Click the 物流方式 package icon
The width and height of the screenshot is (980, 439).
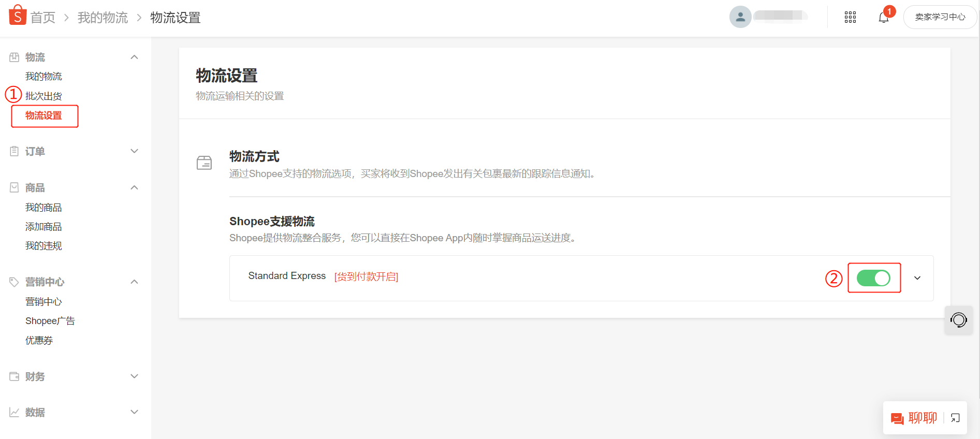tap(204, 163)
